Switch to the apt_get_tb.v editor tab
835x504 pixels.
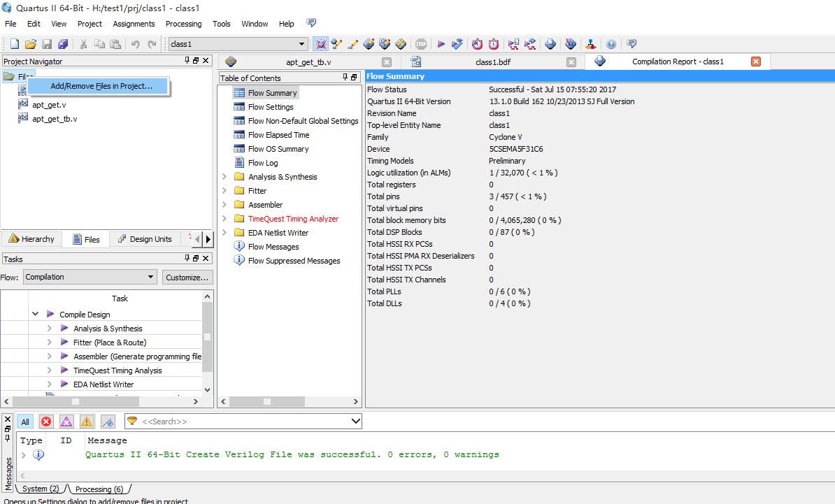click(x=308, y=62)
